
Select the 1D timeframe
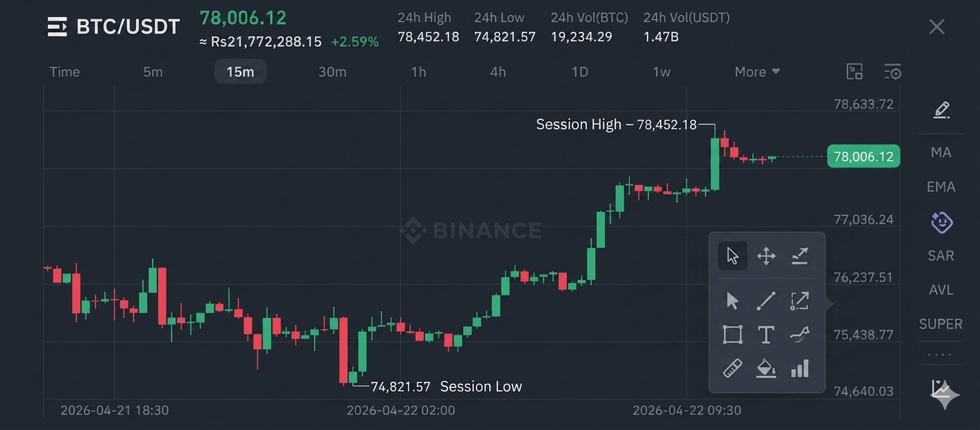click(580, 72)
